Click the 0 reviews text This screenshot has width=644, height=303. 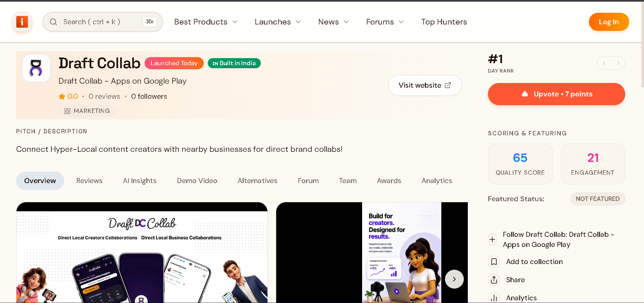pos(104,96)
